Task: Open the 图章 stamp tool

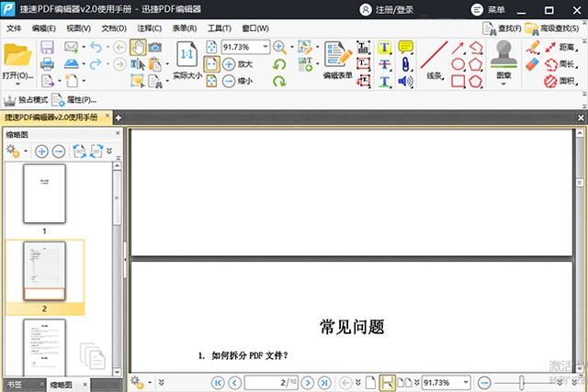Action: pos(503,59)
